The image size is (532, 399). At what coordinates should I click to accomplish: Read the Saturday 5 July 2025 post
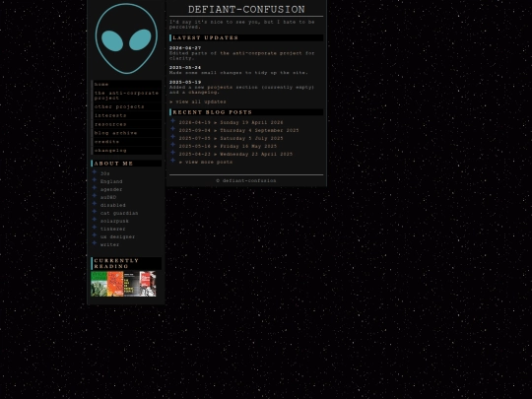231,139
